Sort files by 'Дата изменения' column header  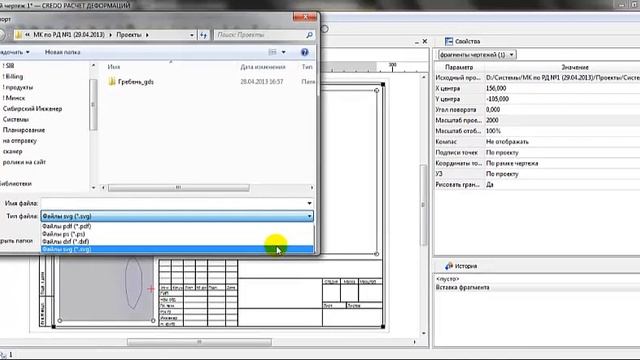click(263, 67)
